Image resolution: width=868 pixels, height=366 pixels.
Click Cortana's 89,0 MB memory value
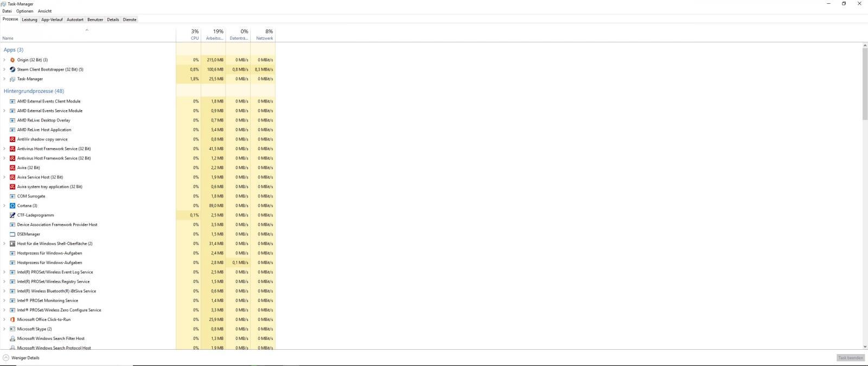click(216, 206)
